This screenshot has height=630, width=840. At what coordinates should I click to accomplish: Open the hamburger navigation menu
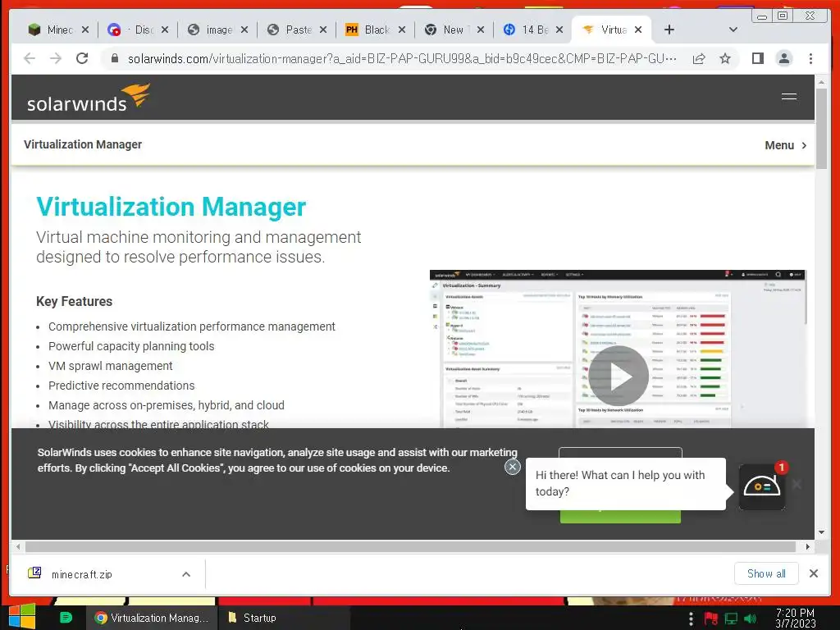788,97
